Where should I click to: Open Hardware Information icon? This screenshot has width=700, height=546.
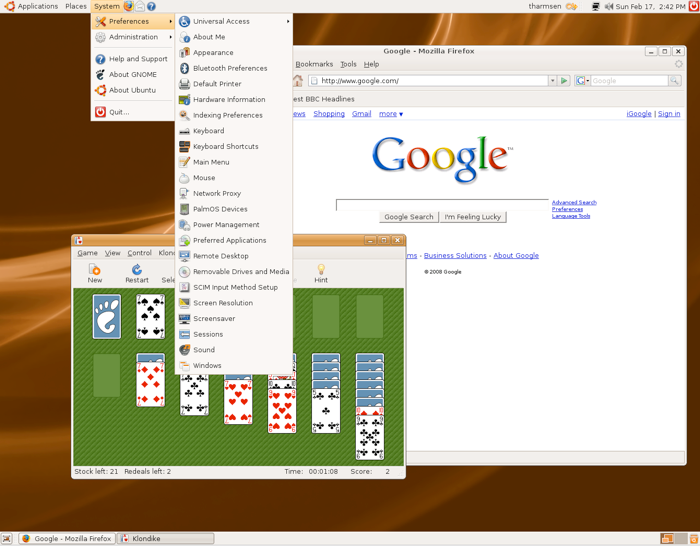(x=184, y=100)
